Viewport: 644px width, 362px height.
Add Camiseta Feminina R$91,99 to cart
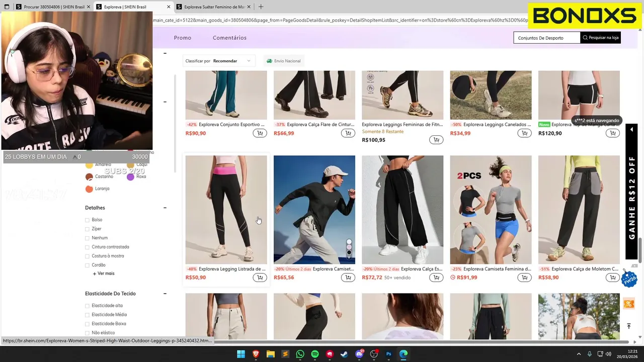(524, 278)
